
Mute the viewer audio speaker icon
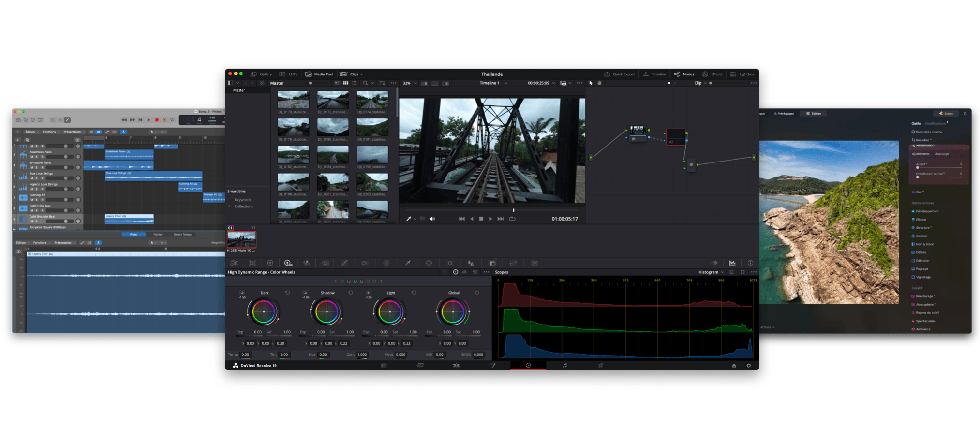coord(432,219)
